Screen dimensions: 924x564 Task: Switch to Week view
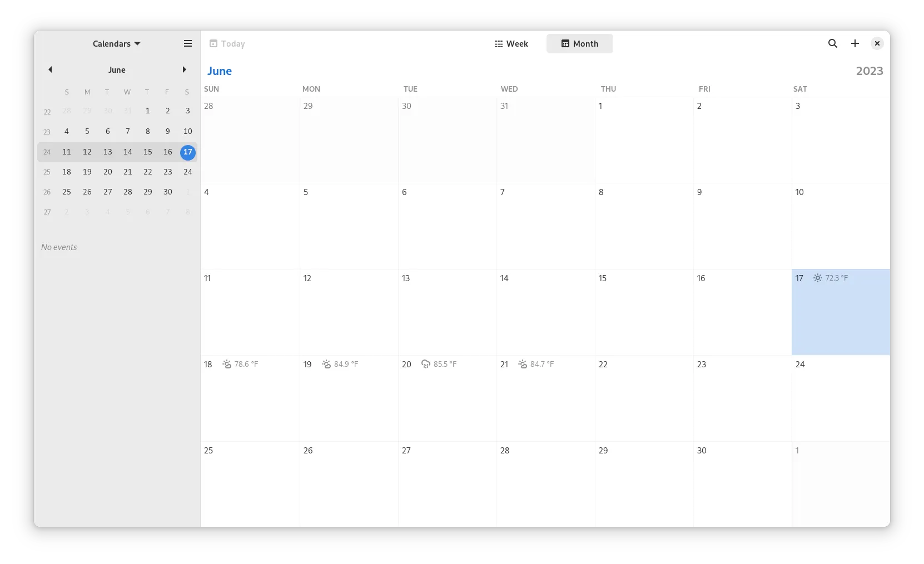pyautogui.click(x=511, y=43)
